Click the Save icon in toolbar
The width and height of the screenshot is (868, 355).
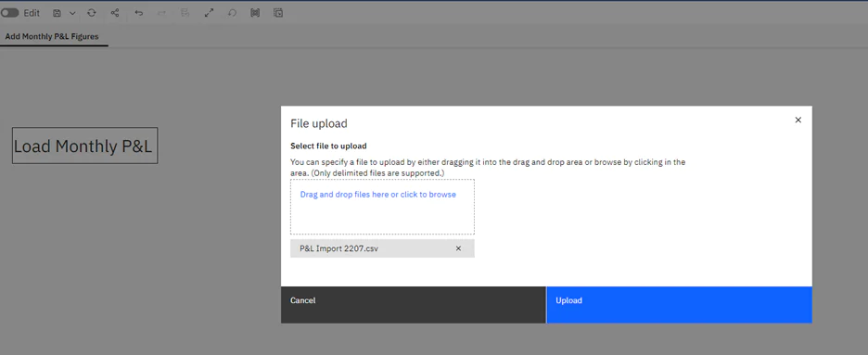click(57, 13)
